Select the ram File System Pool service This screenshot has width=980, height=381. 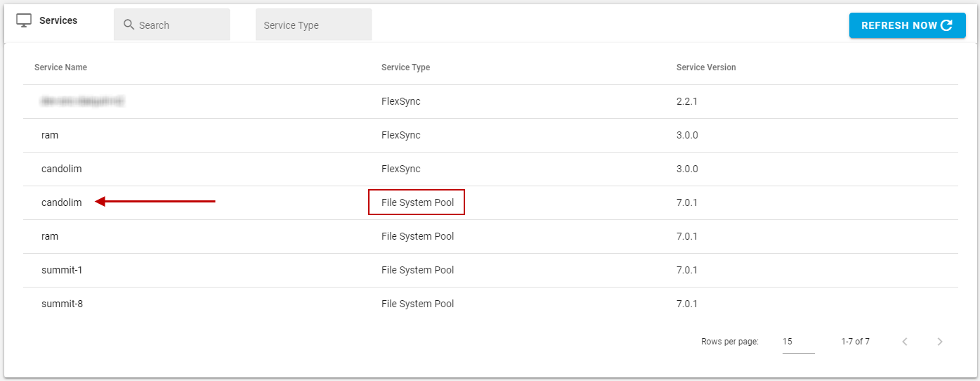50,236
